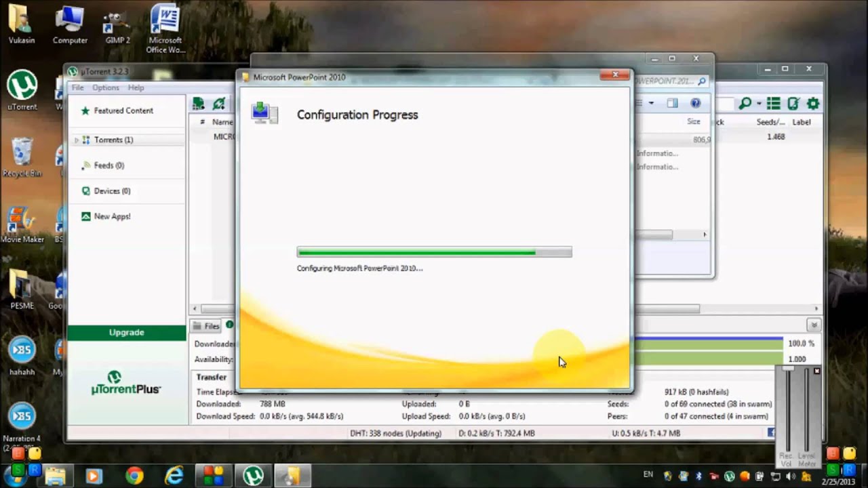The image size is (868, 488).
Task: Open the Computer desktop icon
Action: click(x=70, y=24)
